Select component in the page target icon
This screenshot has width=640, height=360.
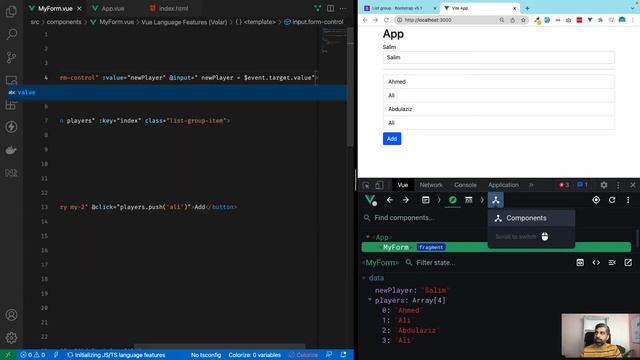point(596,200)
